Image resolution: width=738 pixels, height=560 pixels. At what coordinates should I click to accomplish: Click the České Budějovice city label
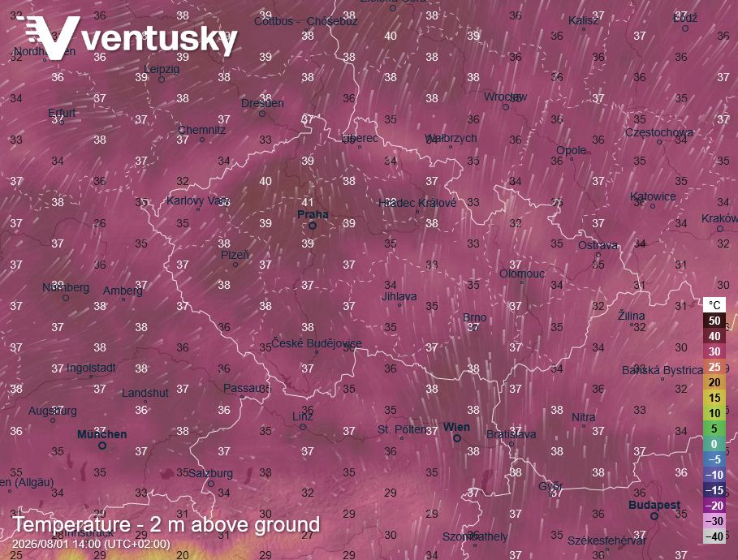317,343
